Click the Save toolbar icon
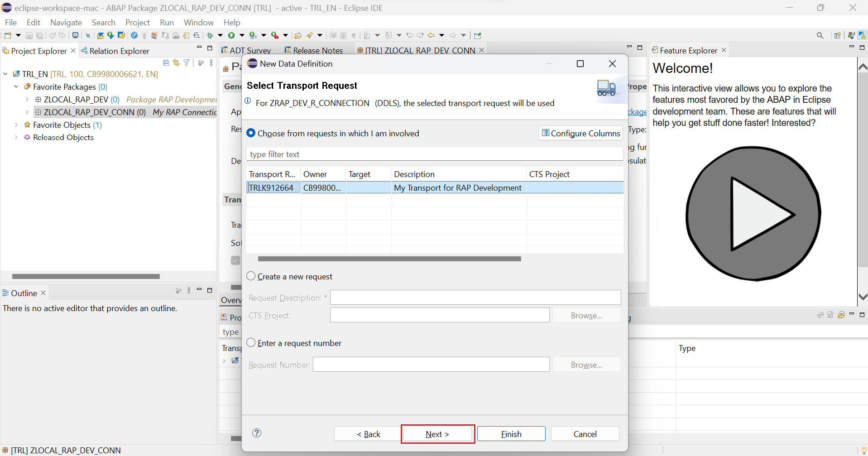868x456 pixels. click(x=29, y=35)
